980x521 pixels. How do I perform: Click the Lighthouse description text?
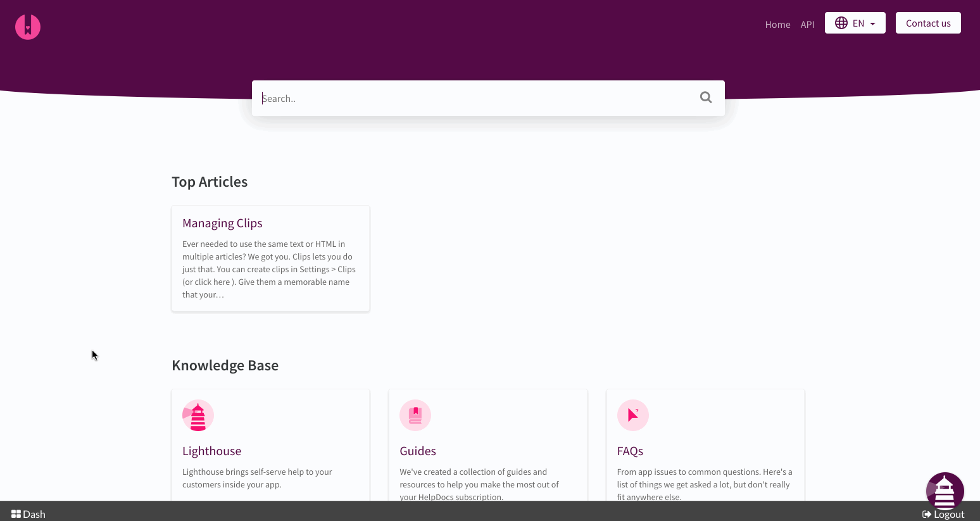click(257, 478)
